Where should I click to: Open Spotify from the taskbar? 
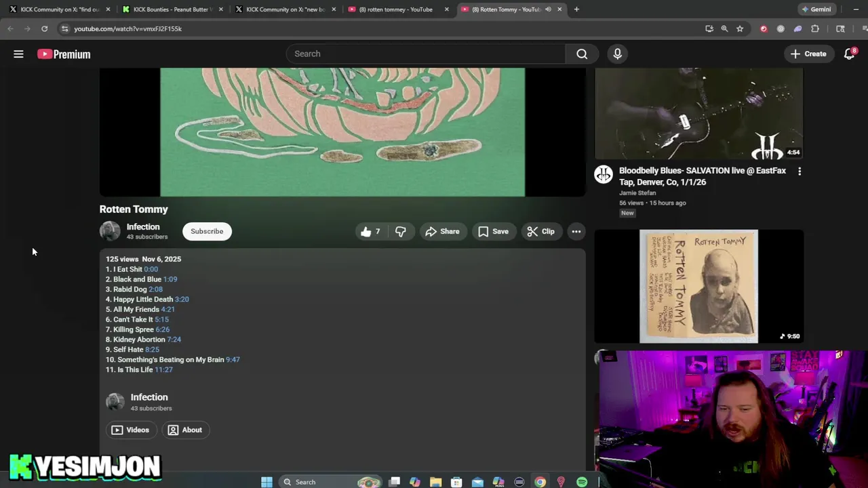582,482
